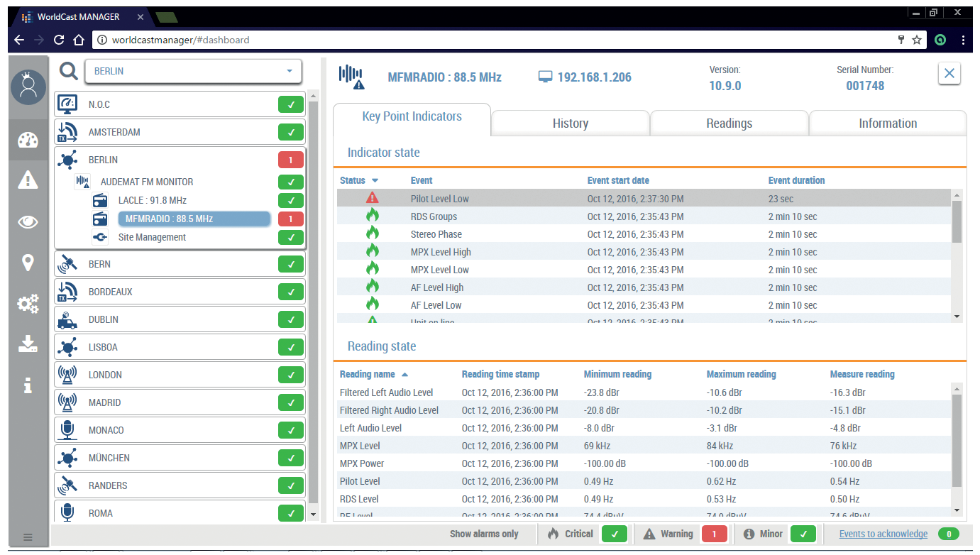The width and height of the screenshot is (980, 555).
Task: Toggle the Warning alarms filter badge
Action: [x=714, y=534]
